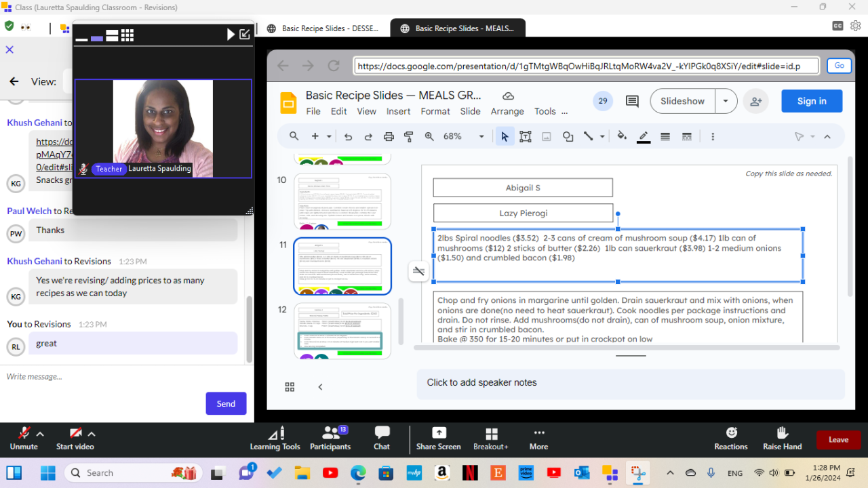The width and height of the screenshot is (868, 488).
Task: Add a new slide with the plus icon
Action: pyautogui.click(x=315, y=136)
